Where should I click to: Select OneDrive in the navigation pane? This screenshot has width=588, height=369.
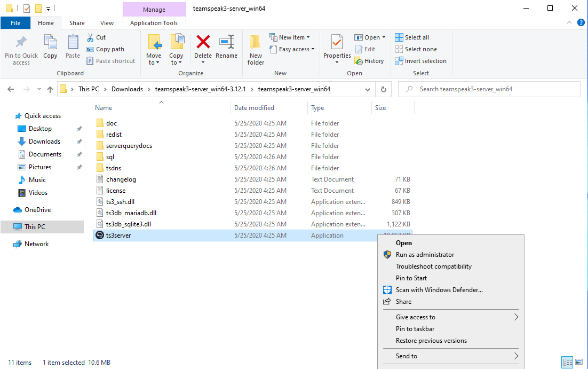pos(37,210)
